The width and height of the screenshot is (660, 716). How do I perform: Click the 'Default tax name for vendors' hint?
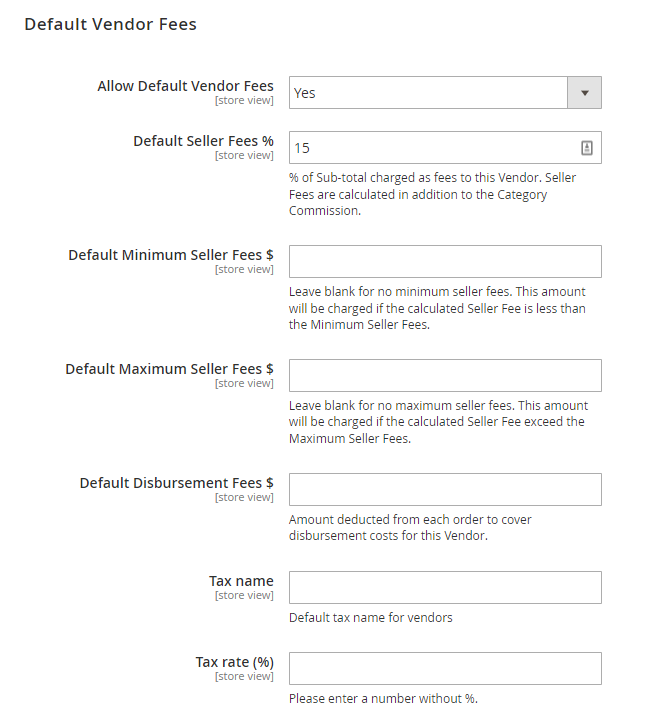point(370,618)
